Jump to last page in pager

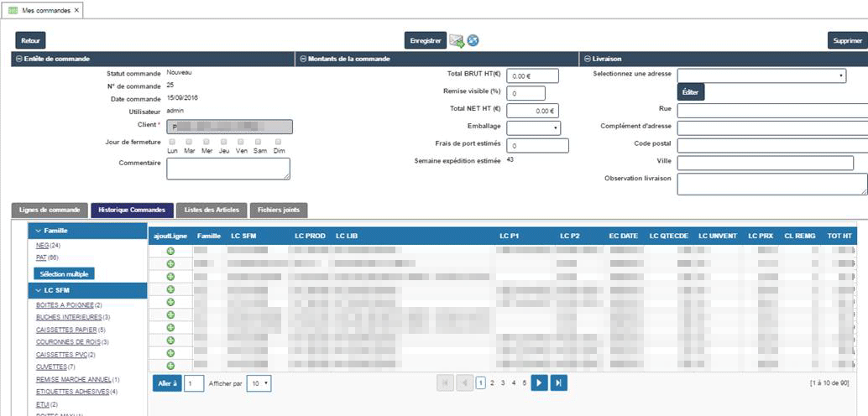point(558,382)
